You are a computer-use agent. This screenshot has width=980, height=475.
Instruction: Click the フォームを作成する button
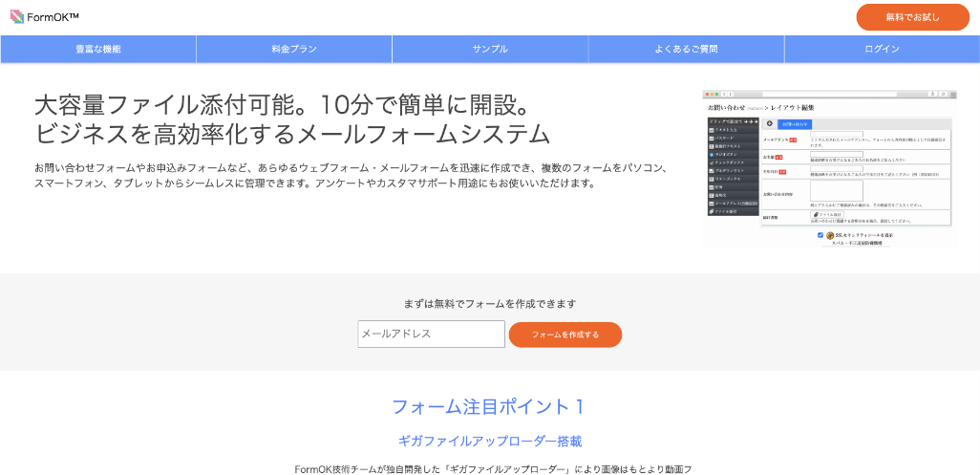pos(565,335)
